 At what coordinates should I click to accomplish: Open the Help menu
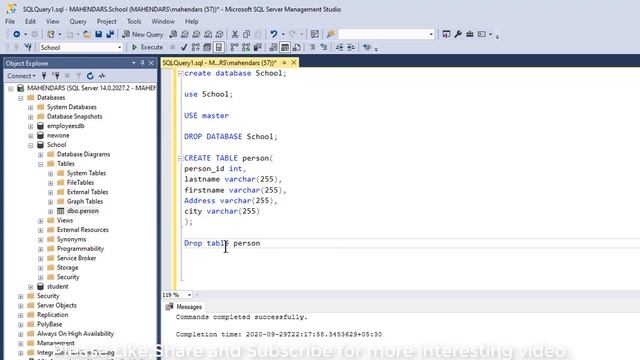(x=191, y=21)
